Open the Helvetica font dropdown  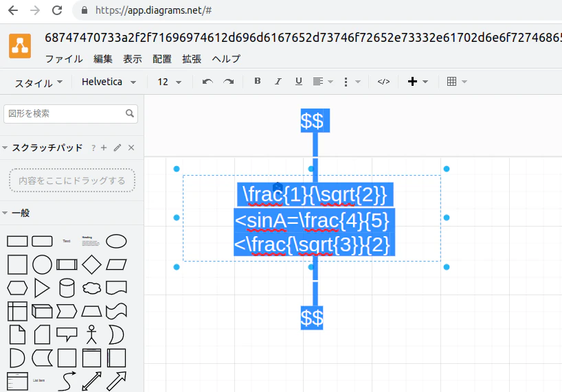coord(109,82)
